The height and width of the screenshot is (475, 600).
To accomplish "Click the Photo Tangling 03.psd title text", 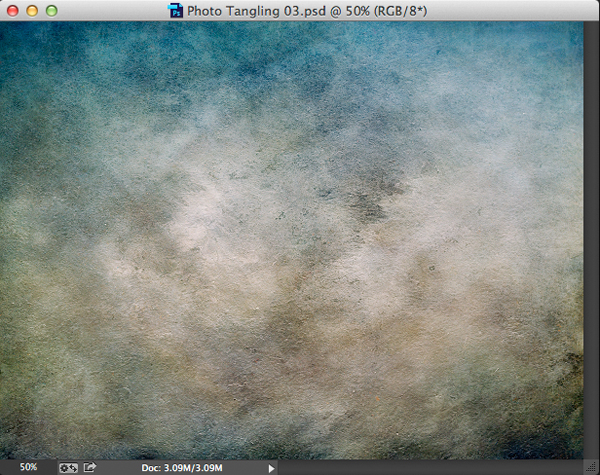I will pos(307,11).
